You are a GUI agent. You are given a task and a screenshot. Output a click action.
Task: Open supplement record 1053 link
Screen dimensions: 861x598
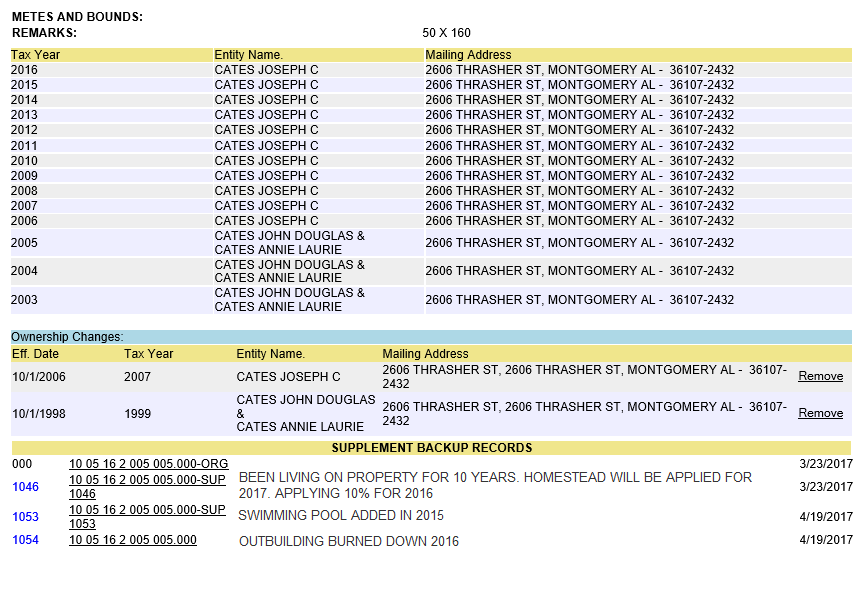tap(25, 517)
